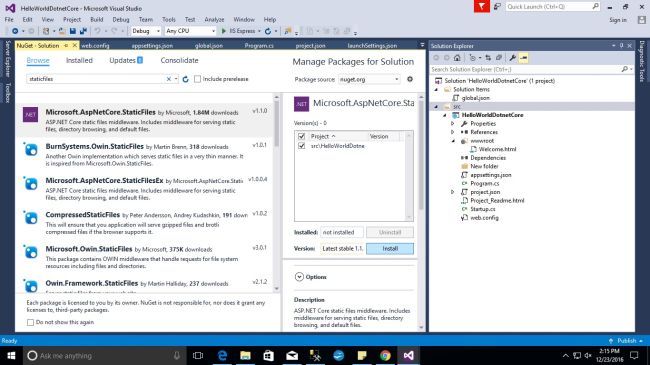Click Sync with Active Document icon
Image resolution: width=650 pixels, height=365 pixels.
coord(488,58)
